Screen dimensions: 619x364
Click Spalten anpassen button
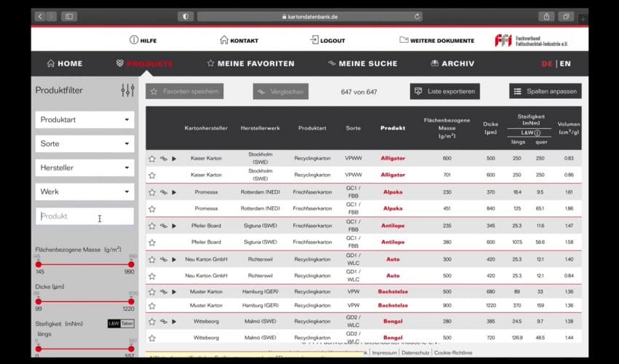(x=545, y=91)
